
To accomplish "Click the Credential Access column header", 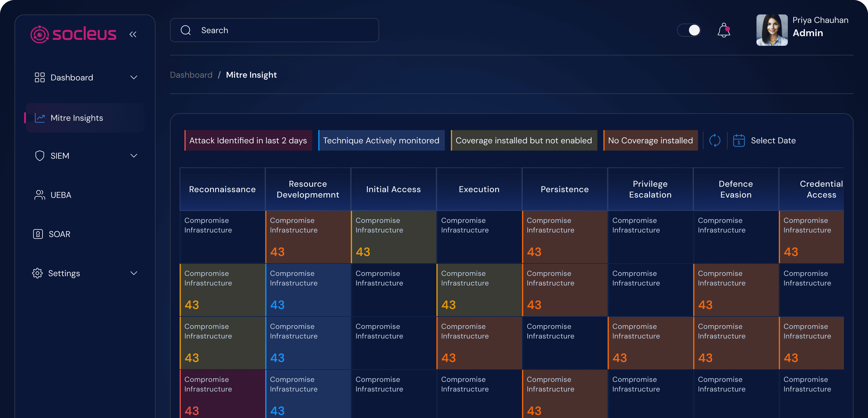I will pyautogui.click(x=812, y=189).
